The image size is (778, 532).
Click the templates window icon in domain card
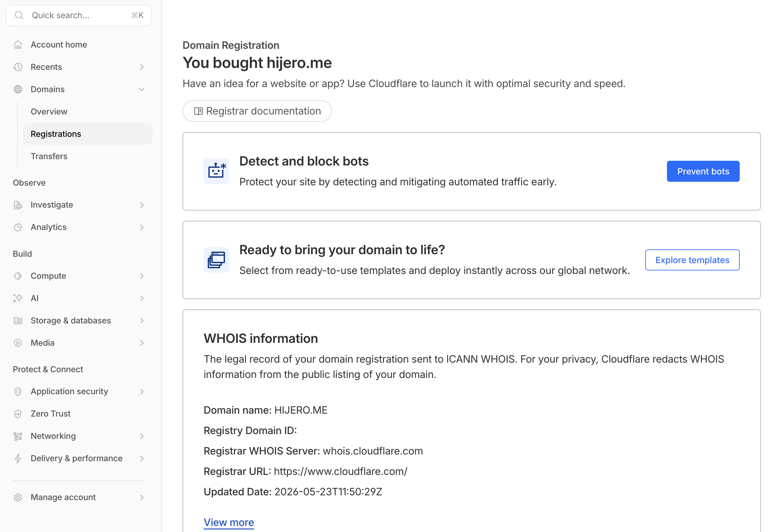point(216,260)
